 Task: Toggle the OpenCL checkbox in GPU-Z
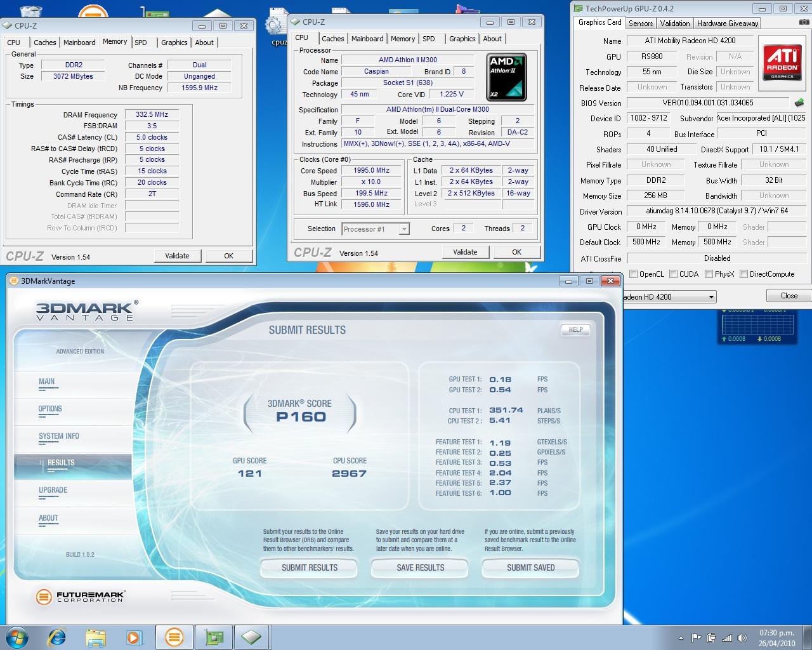pos(633,274)
